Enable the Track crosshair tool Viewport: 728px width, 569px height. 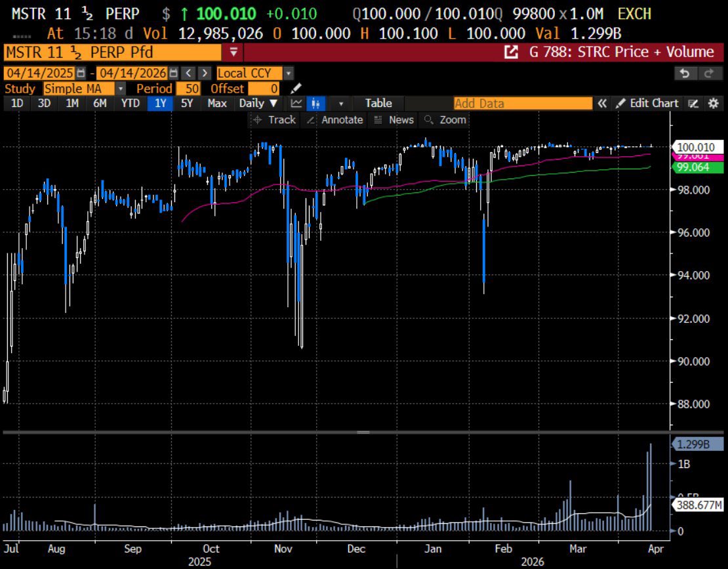tap(273, 120)
